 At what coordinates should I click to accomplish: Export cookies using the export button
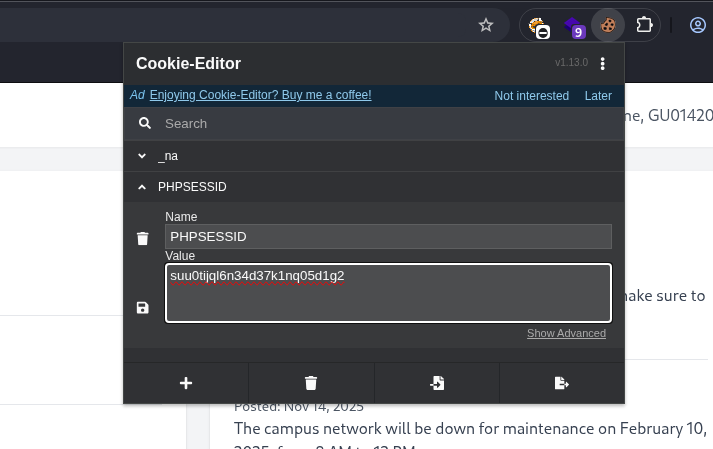point(562,383)
